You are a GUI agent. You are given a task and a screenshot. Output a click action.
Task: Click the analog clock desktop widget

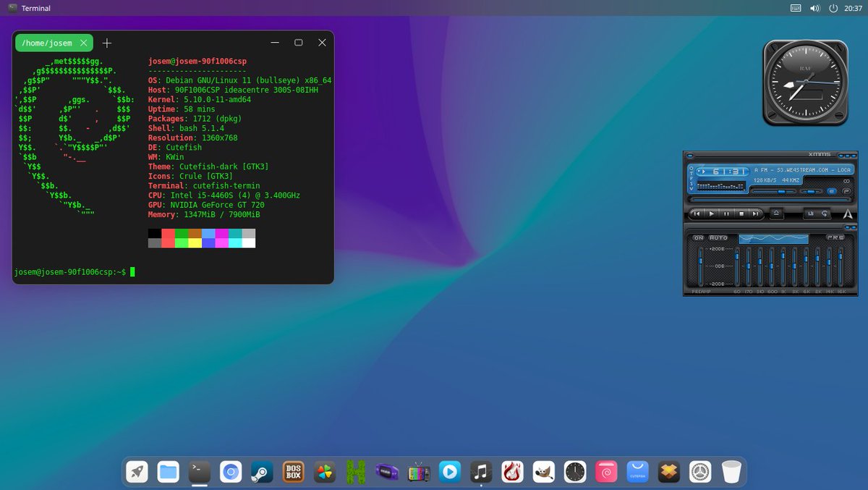(x=805, y=83)
